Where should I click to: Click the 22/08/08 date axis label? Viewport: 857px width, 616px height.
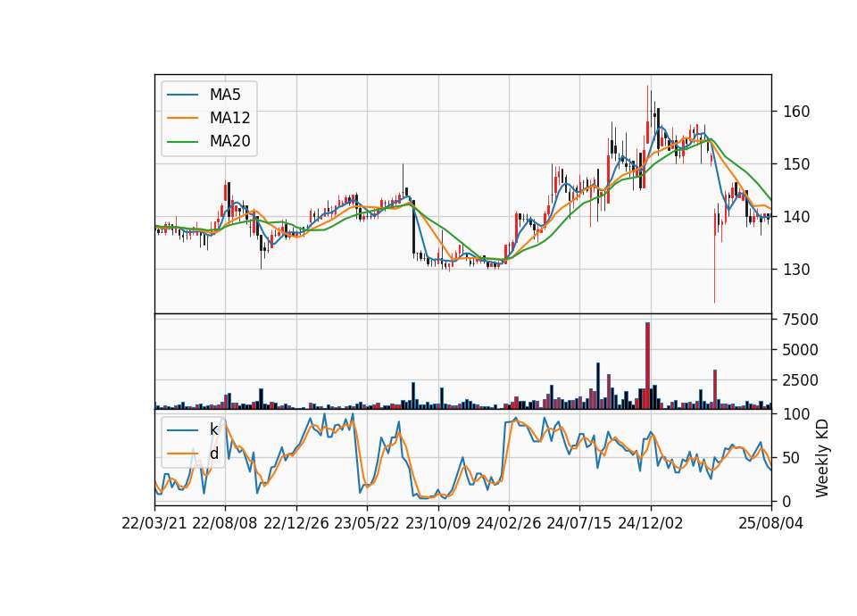pos(225,523)
